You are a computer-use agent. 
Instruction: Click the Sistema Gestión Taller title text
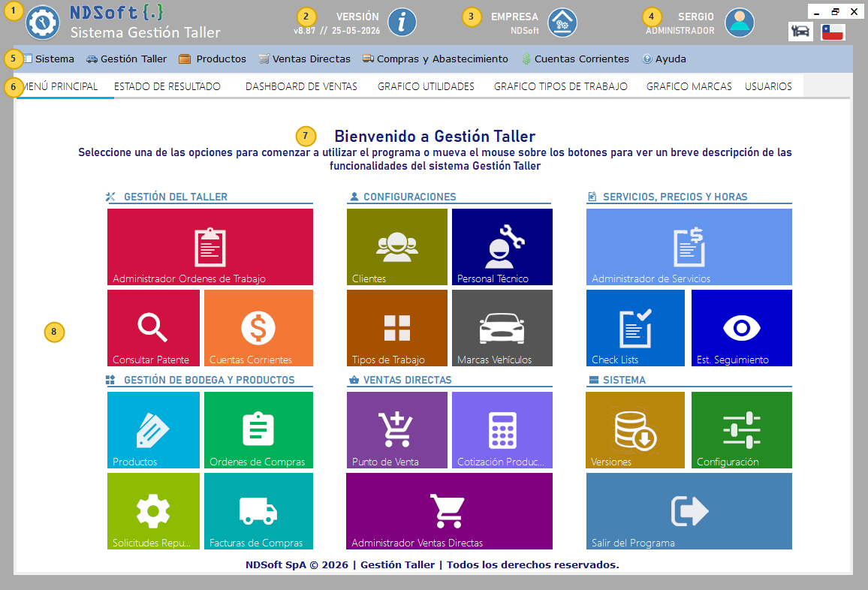point(145,33)
